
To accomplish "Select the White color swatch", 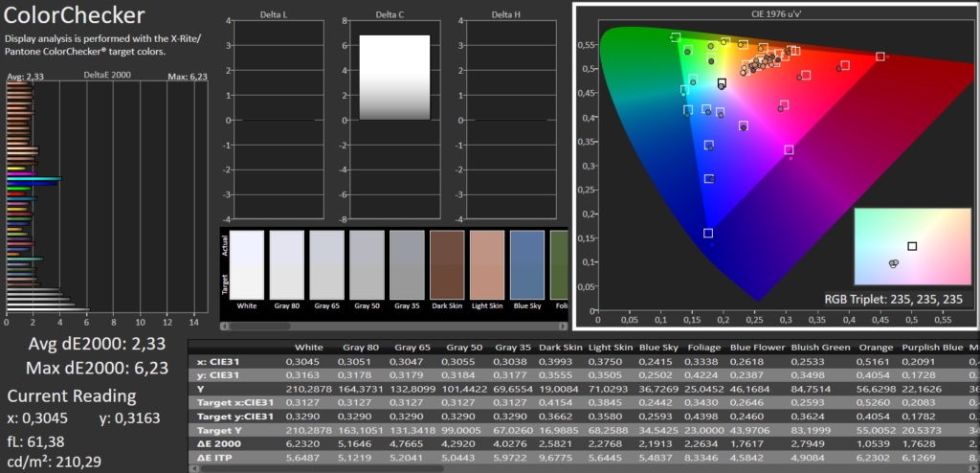I will [x=247, y=266].
